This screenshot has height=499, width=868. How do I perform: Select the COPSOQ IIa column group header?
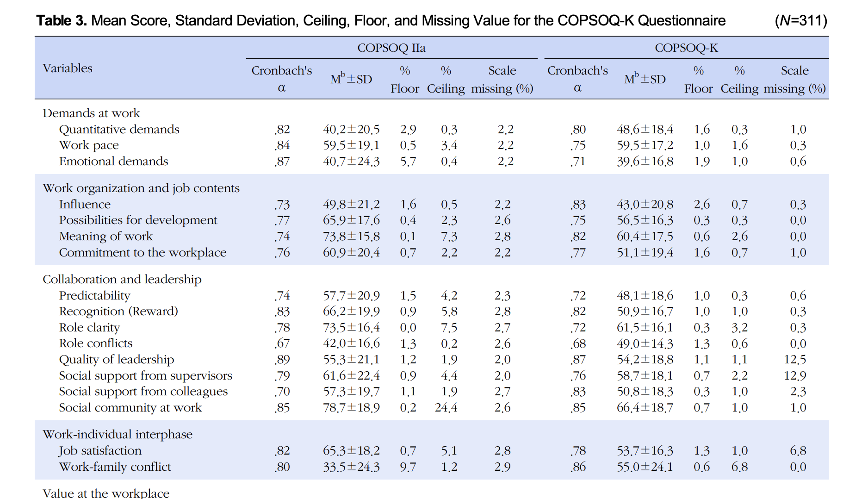[x=391, y=48]
